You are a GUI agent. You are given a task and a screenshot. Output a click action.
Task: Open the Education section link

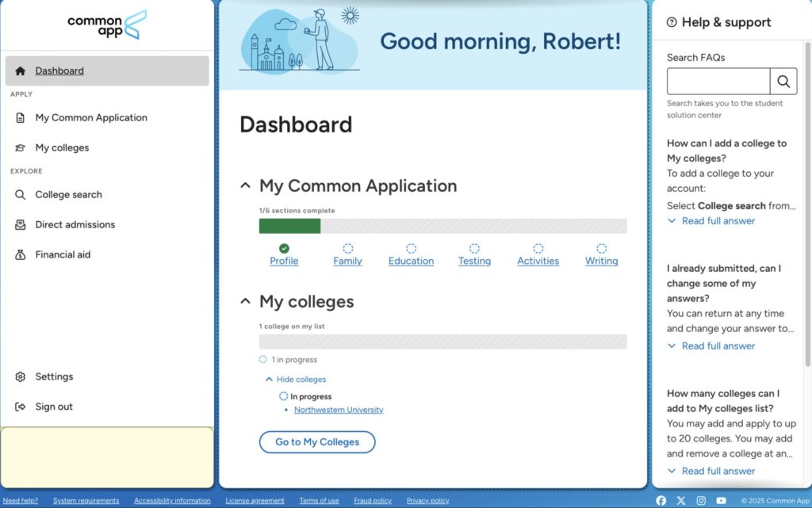tap(412, 262)
